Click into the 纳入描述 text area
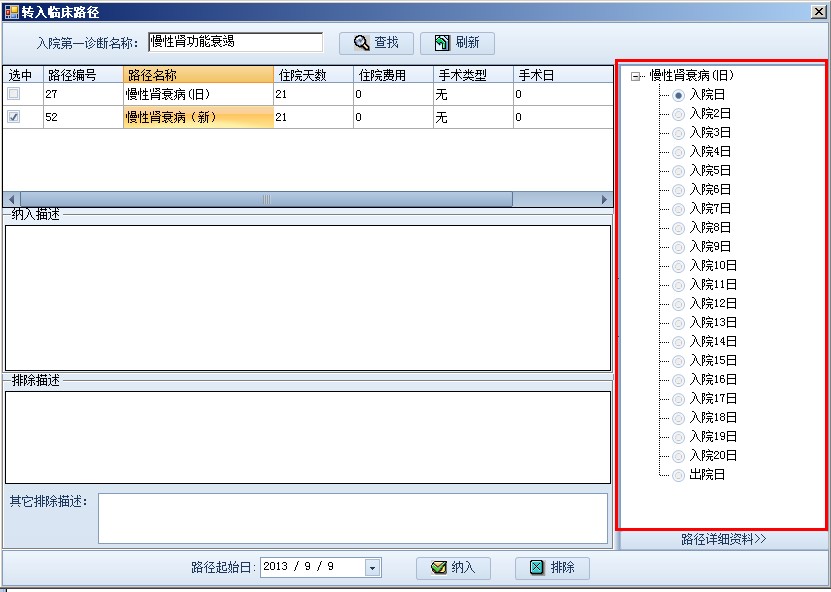 (308, 298)
